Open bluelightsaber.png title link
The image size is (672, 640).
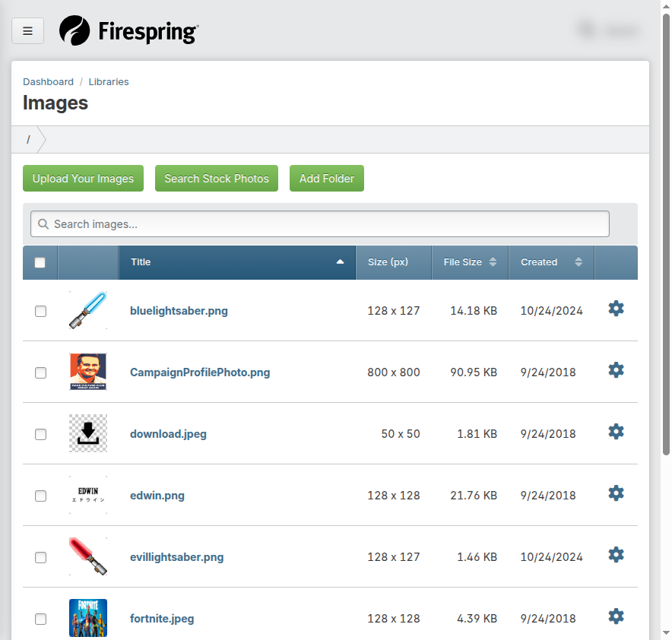[179, 311]
